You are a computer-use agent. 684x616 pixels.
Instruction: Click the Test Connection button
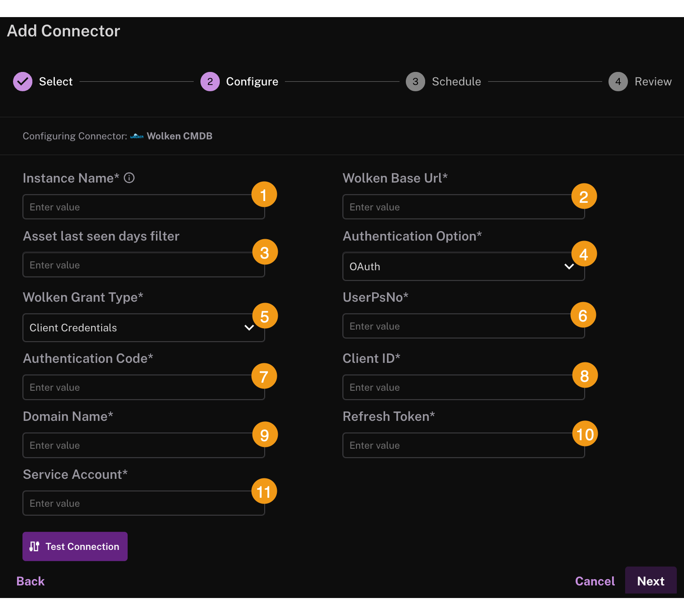click(75, 546)
